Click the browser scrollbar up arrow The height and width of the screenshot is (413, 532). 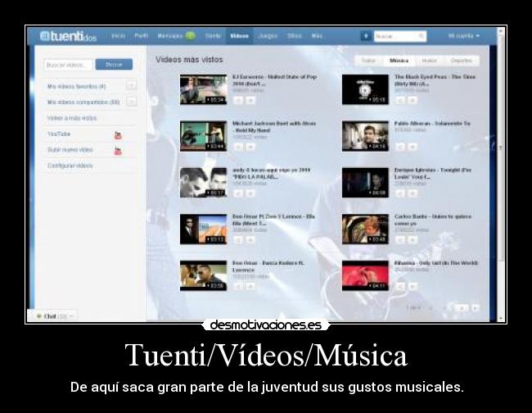pyautogui.click(x=500, y=30)
